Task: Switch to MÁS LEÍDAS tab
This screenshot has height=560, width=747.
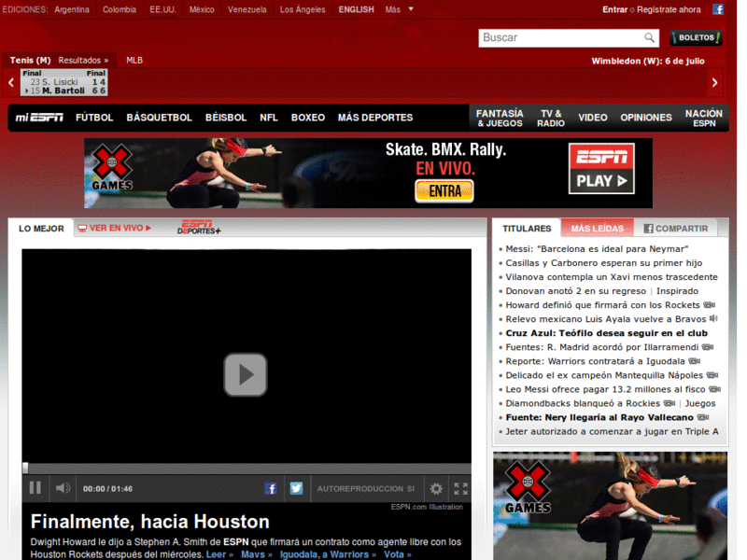Action: point(598,228)
